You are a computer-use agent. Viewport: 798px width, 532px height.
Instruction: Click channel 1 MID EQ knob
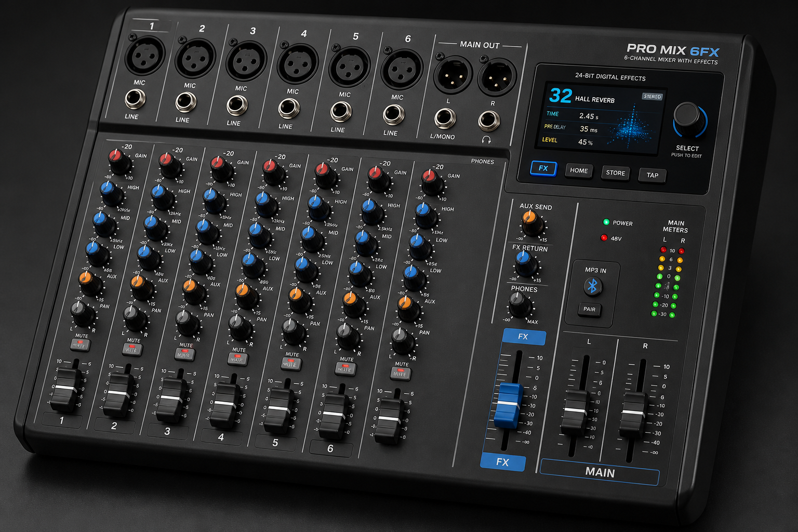pos(104,223)
